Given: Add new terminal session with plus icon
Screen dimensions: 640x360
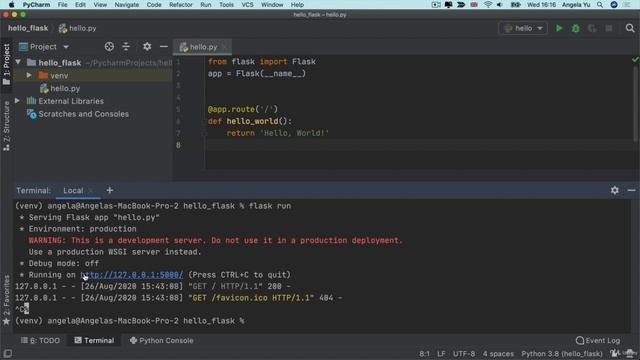Looking at the screenshot, I should click(x=109, y=190).
